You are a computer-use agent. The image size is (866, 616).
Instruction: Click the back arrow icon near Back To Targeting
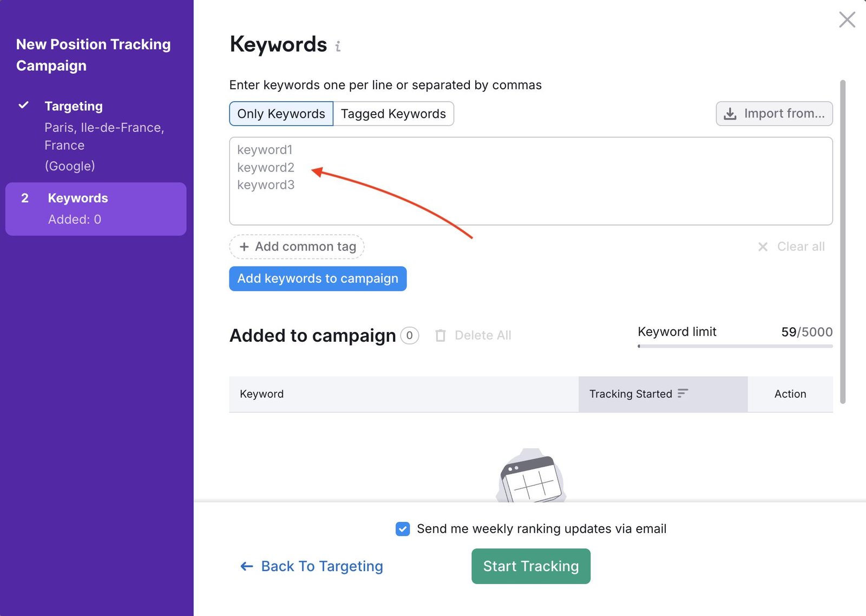246,566
